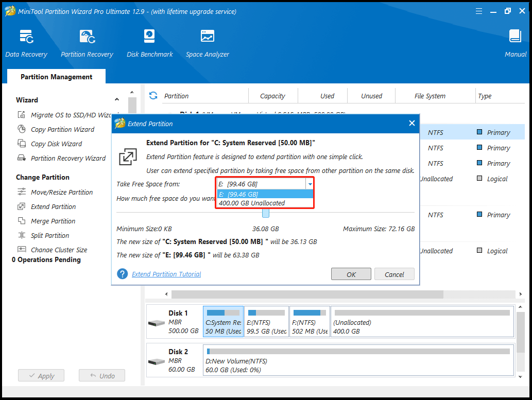Open the Data Recovery tool
Image resolution: width=532 pixels, height=400 pixels.
(x=26, y=43)
